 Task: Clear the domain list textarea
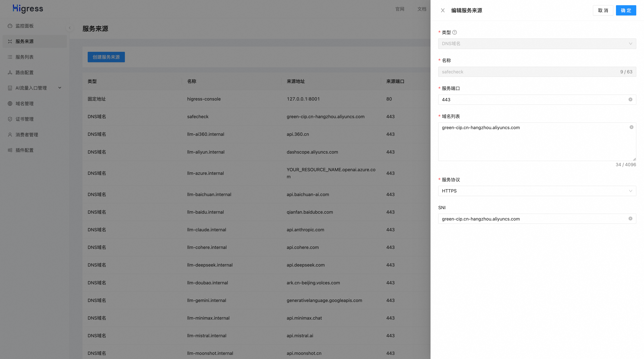point(631,127)
